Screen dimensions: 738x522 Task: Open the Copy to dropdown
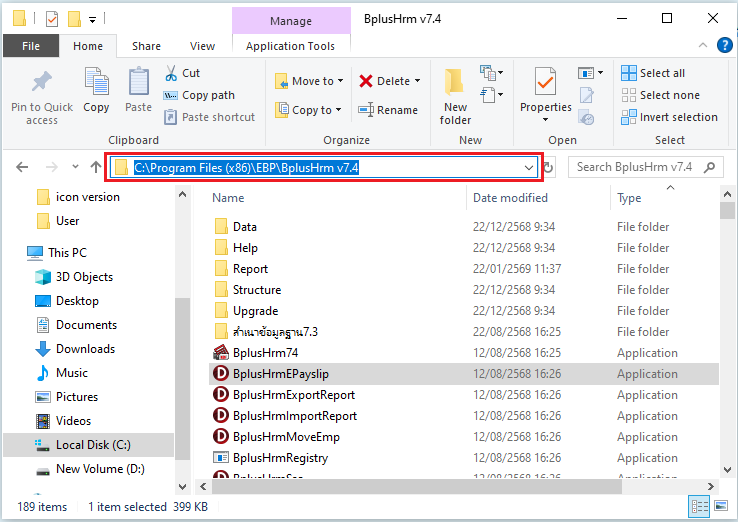tap(306, 110)
